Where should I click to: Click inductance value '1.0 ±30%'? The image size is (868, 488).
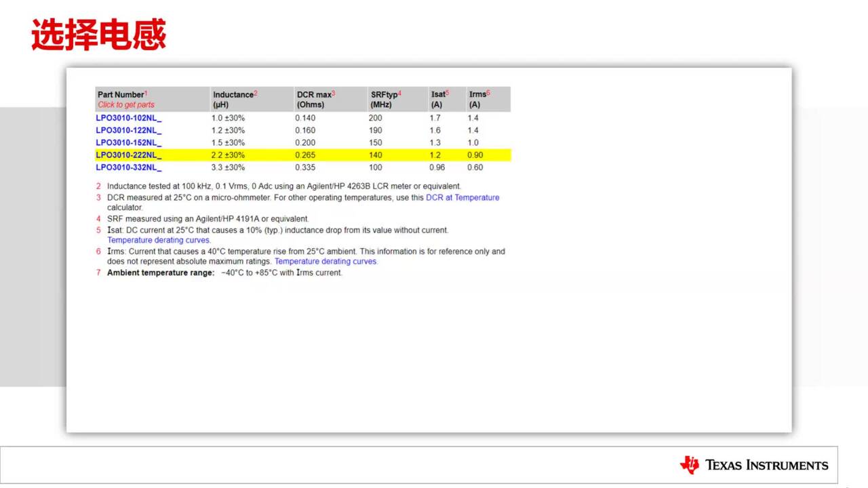pyautogui.click(x=228, y=118)
